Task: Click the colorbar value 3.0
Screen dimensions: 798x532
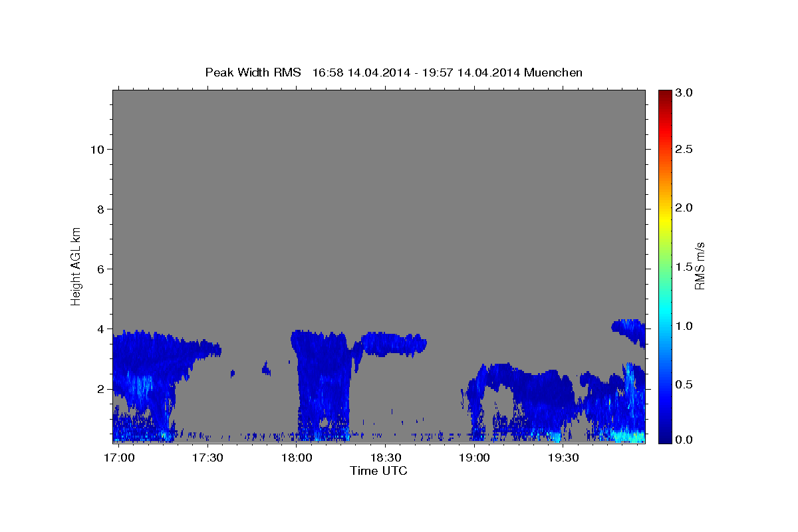Action: (684, 92)
